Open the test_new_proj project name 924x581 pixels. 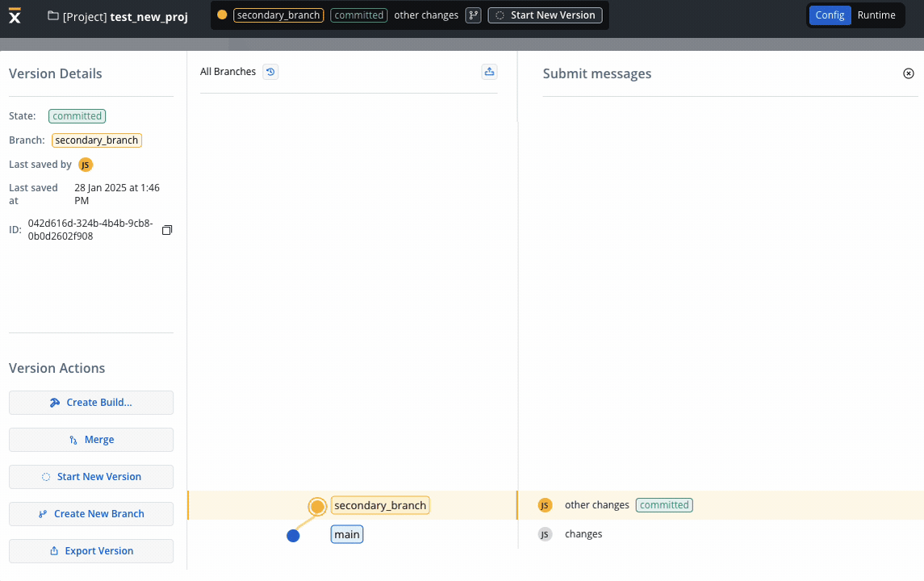pos(149,16)
